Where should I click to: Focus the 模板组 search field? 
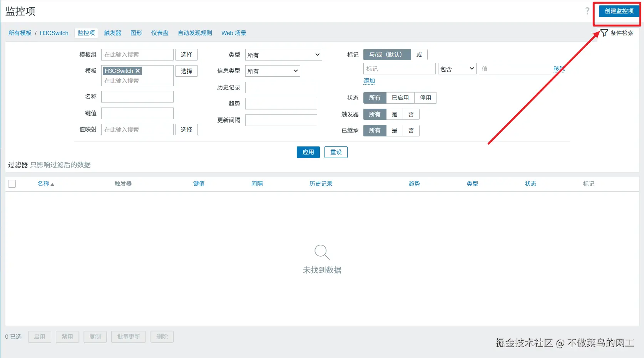click(x=137, y=55)
